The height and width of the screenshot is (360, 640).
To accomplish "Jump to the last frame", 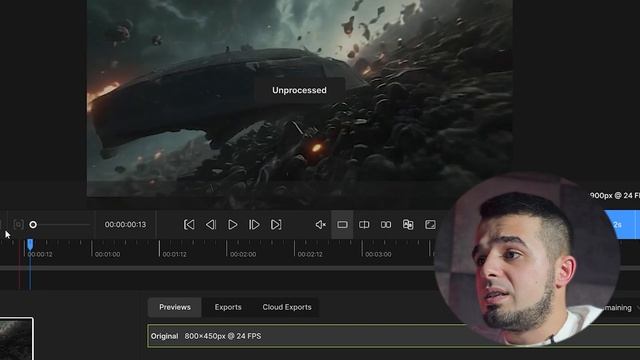I will click(x=276, y=224).
